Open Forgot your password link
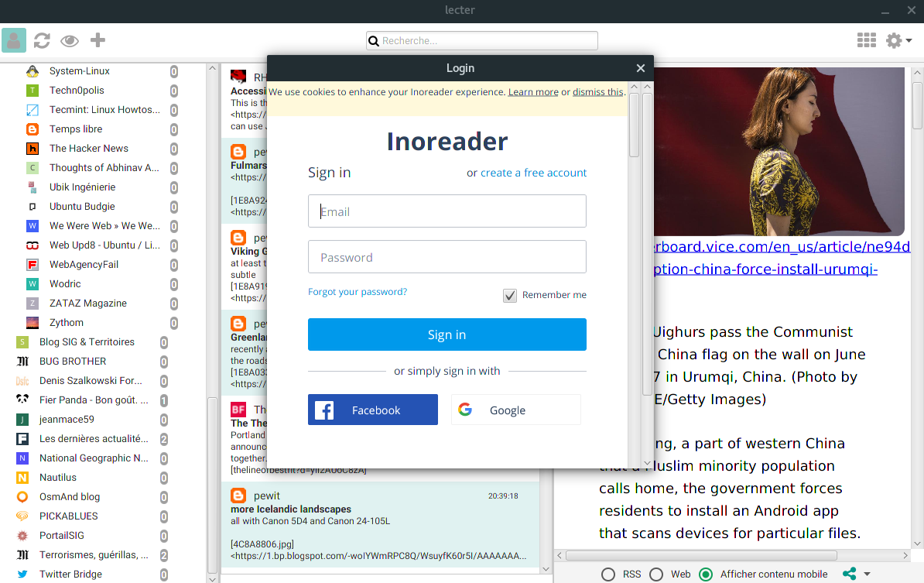The height and width of the screenshot is (583, 924). coord(358,292)
